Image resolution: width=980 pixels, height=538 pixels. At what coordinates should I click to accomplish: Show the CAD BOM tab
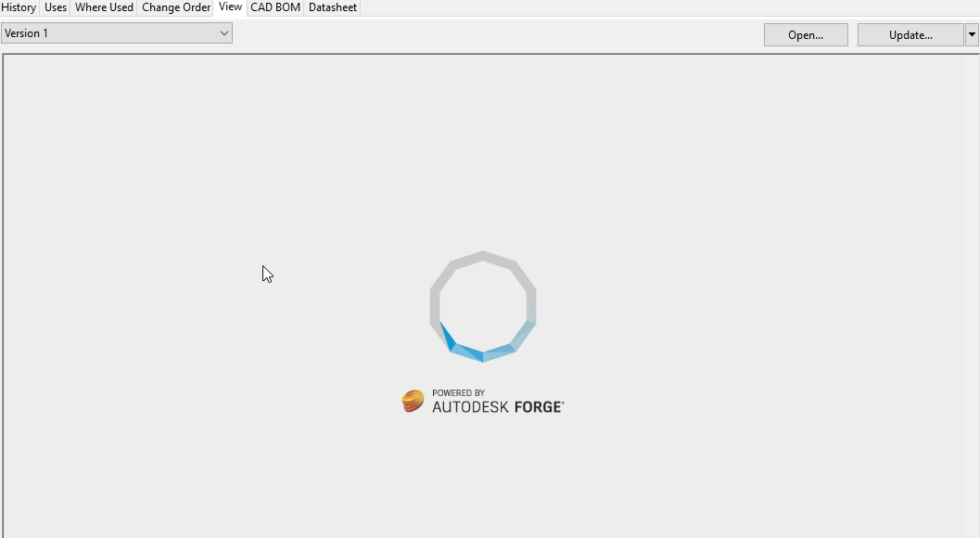tap(275, 7)
